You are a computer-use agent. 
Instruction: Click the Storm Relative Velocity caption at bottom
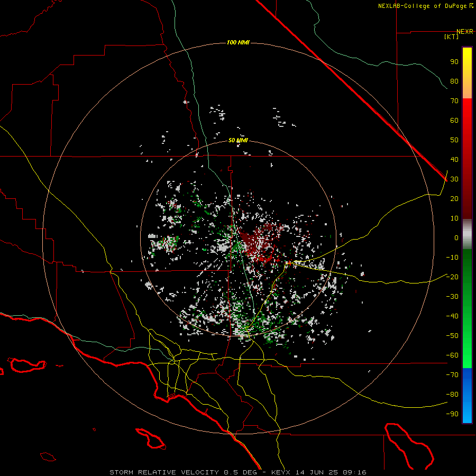(237, 472)
